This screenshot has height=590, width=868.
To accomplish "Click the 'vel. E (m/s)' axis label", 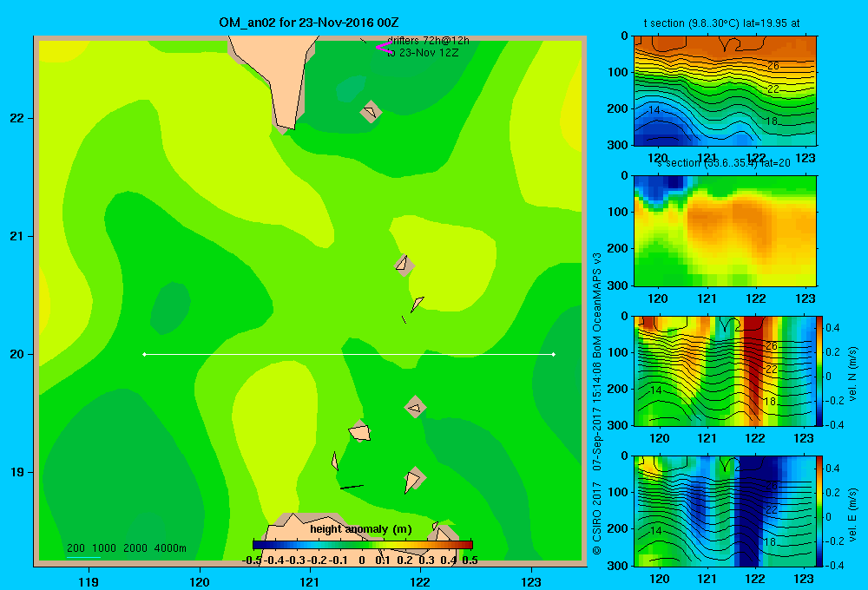I will coord(853,515).
